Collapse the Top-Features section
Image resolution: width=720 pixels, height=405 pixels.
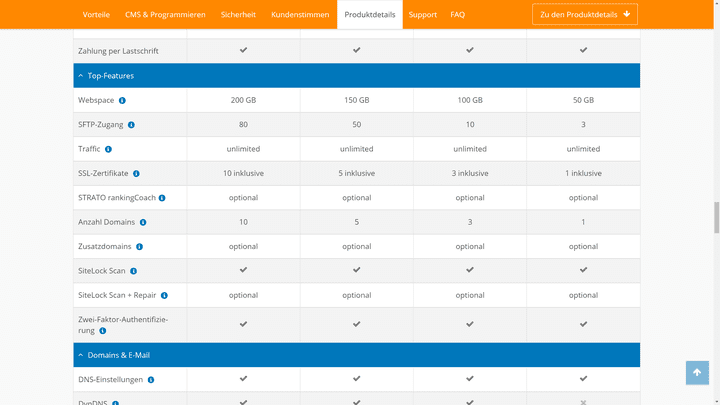point(81,76)
